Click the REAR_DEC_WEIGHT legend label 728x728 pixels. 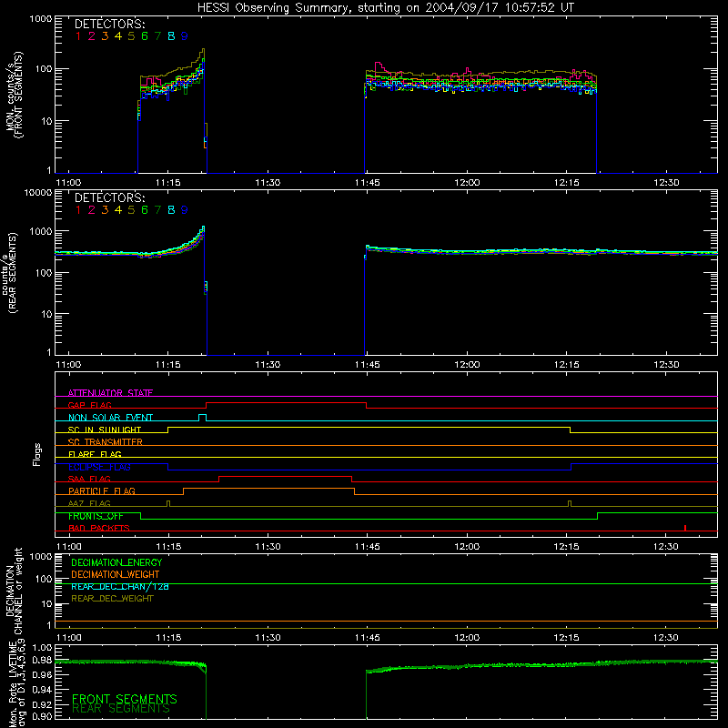(x=112, y=599)
